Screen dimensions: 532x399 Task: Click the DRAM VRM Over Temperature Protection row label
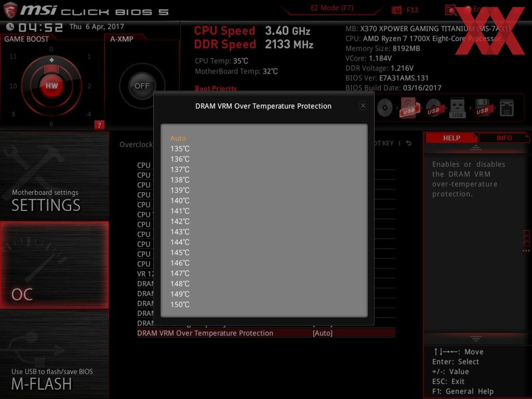205,333
